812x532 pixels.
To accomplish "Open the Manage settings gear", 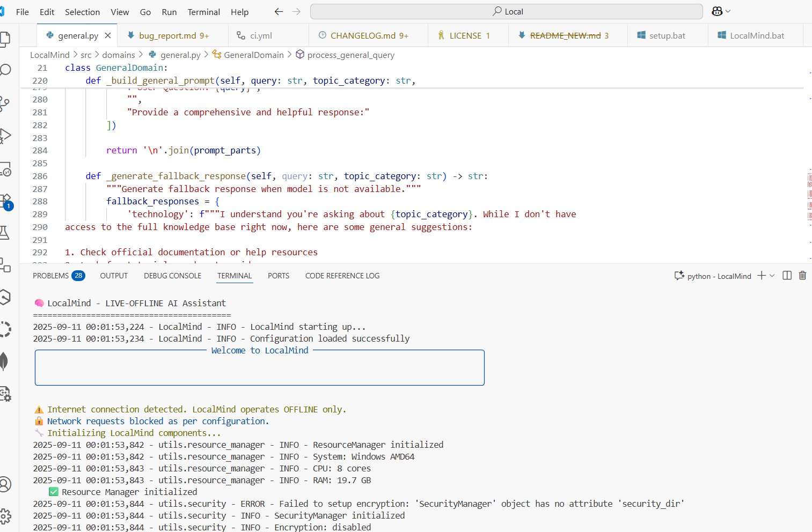I will [5, 516].
